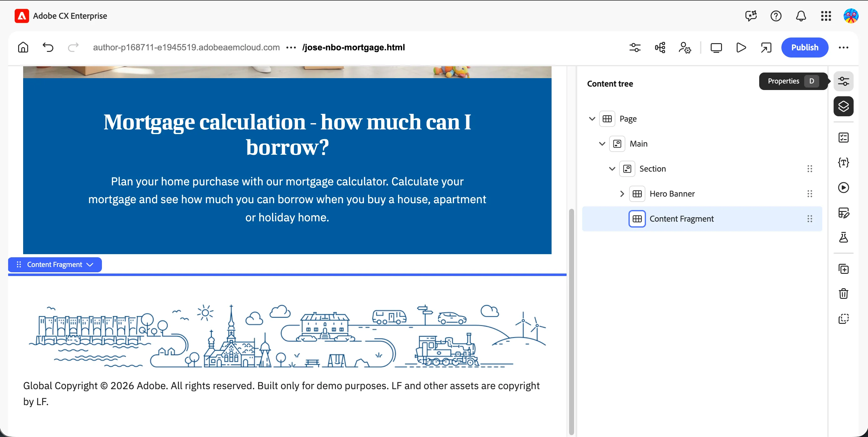Click the duplicate component icon in rail
Viewport: 868px width, 437px height.
pos(843,269)
